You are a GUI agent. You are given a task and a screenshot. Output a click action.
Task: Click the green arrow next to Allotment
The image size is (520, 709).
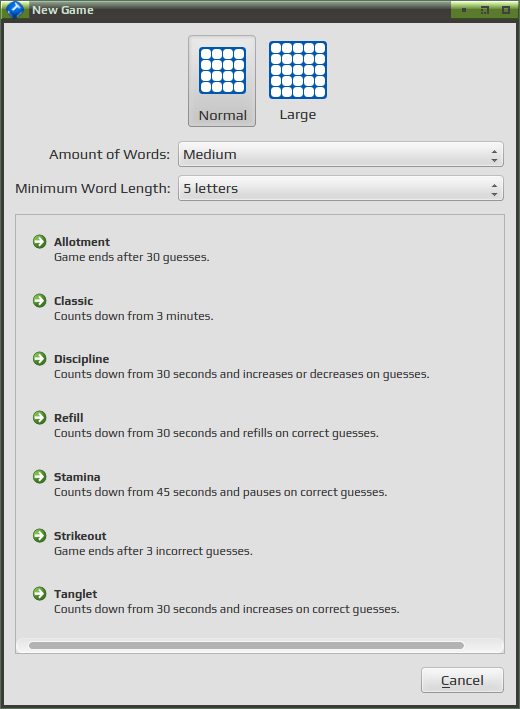pyautogui.click(x=40, y=242)
